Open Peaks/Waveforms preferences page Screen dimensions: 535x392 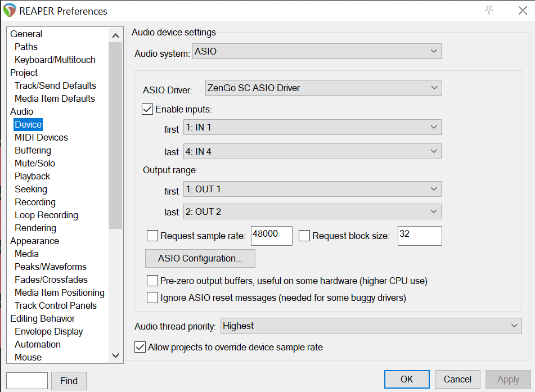[51, 267]
